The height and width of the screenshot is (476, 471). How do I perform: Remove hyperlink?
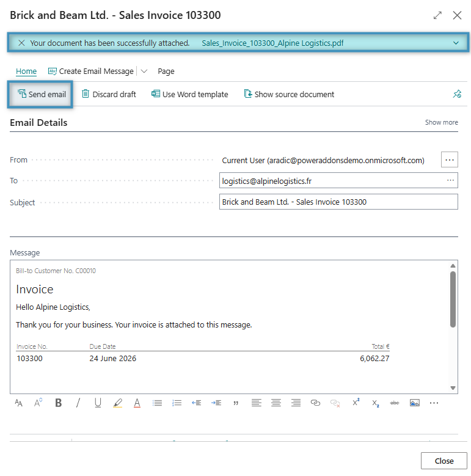pos(335,403)
